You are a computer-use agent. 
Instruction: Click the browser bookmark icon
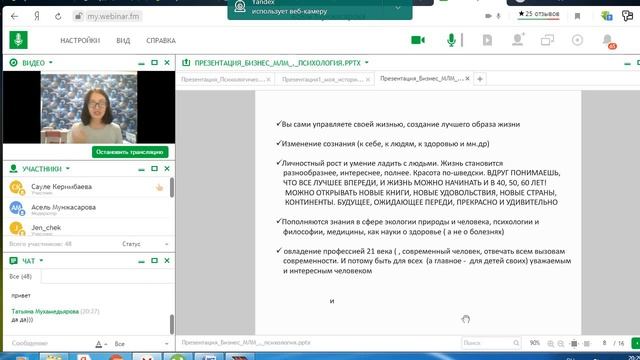[x=577, y=16]
